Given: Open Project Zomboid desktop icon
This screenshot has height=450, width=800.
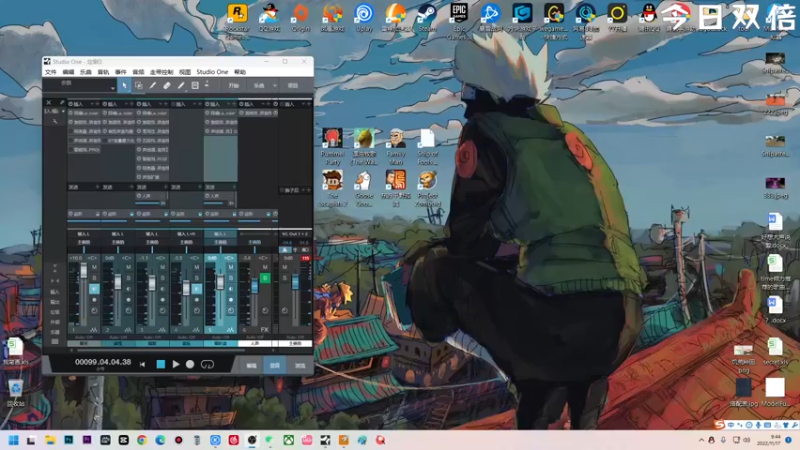Looking at the screenshot, I should tap(428, 189).
